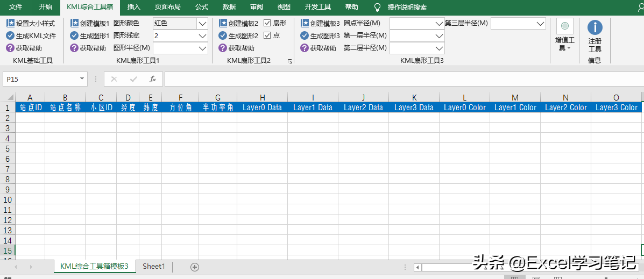Click 生成图形1 icon
The width and height of the screenshot is (644, 279).
tap(74, 35)
